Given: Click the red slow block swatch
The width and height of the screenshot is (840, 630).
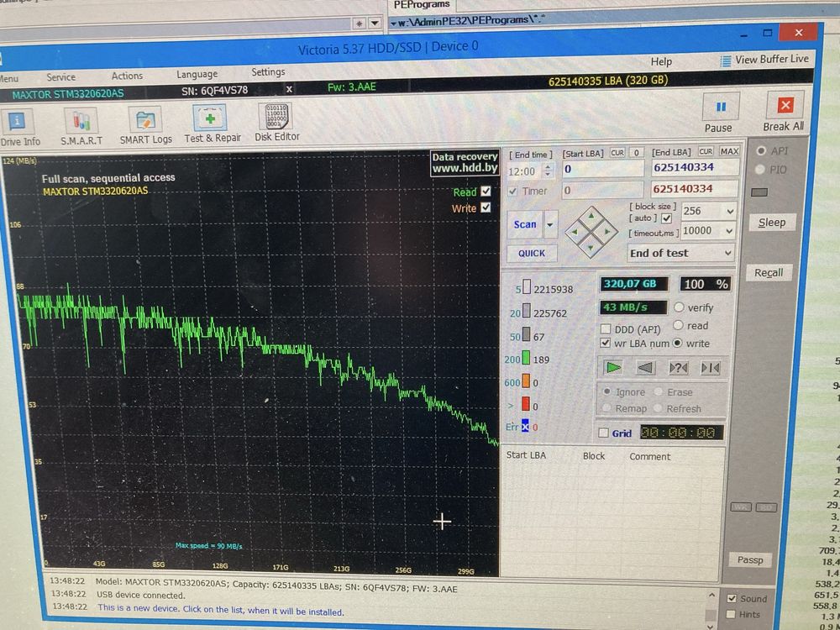Looking at the screenshot, I should click(526, 403).
